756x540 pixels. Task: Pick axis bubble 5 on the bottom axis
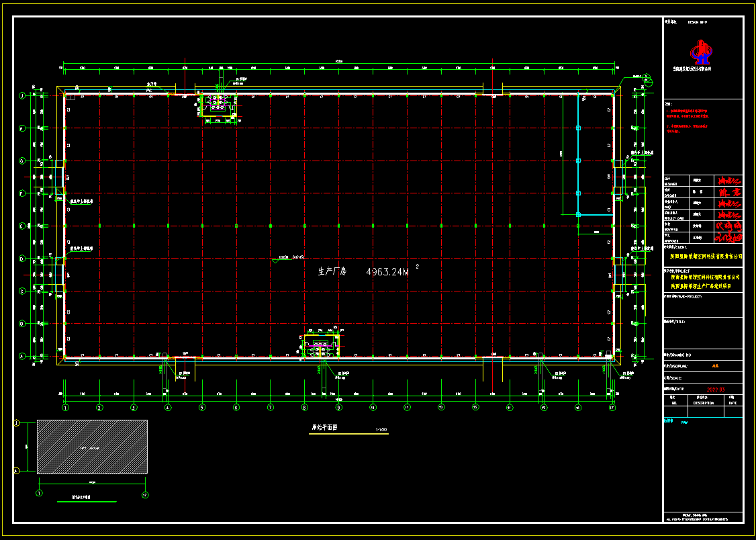tap(202, 407)
